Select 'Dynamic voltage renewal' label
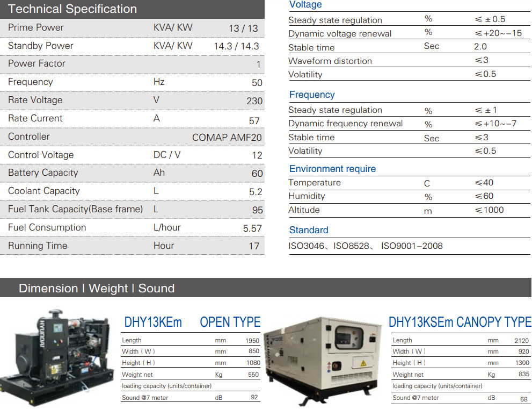This screenshot has width=532, height=409. pyautogui.click(x=340, y=34)
